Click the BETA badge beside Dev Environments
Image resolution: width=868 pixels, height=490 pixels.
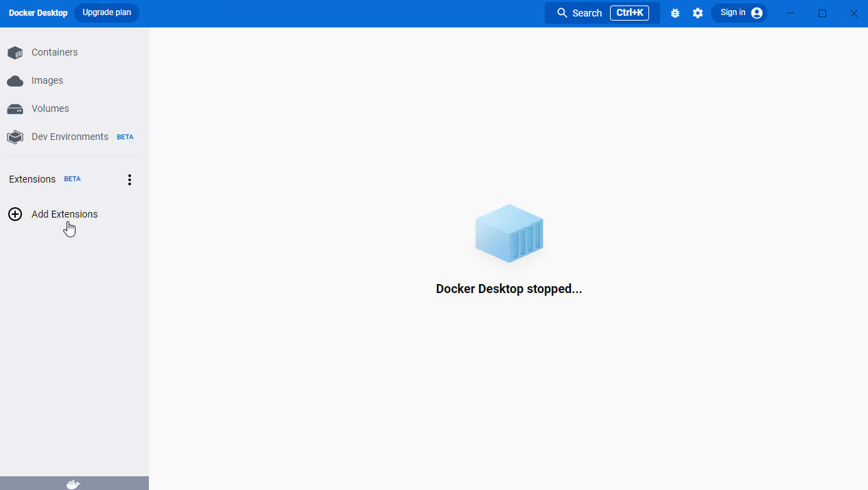point(125,137)
